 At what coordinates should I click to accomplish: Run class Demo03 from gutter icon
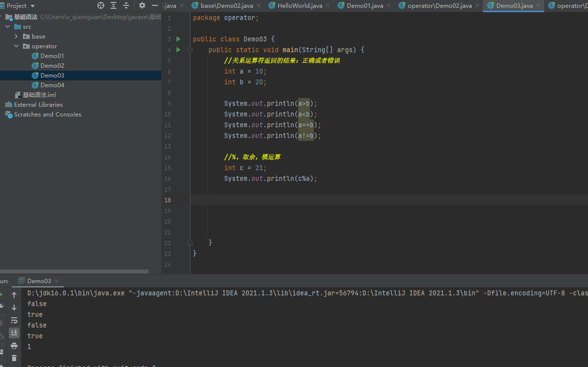click(178, 39)
